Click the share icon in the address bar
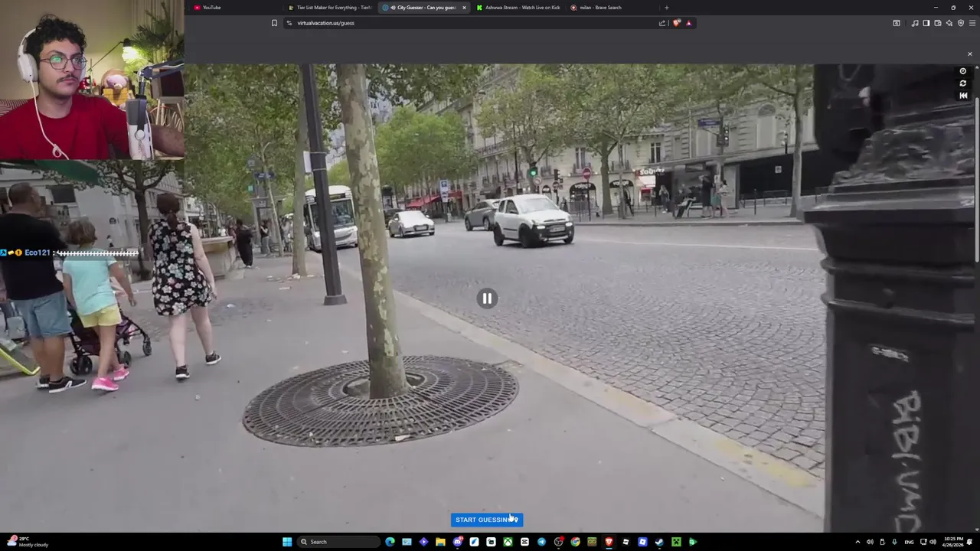980x551 pixels. (662, 23)
